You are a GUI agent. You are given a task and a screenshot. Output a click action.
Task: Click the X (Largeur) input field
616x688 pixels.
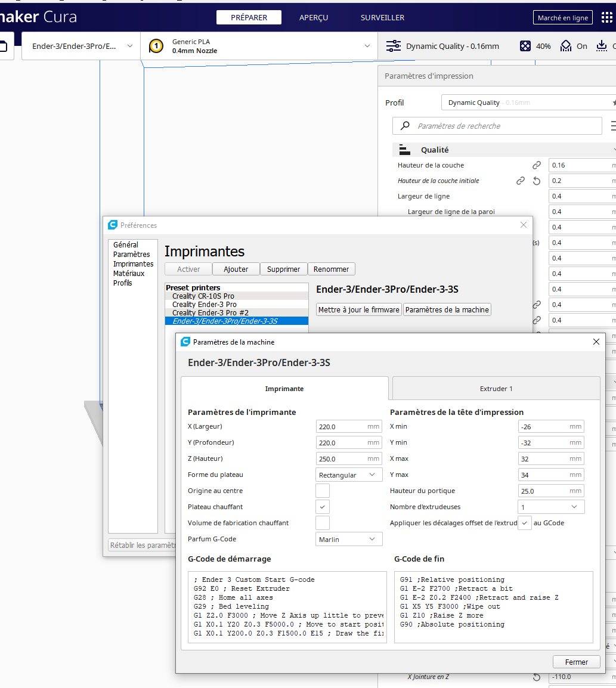click(349, 426)
